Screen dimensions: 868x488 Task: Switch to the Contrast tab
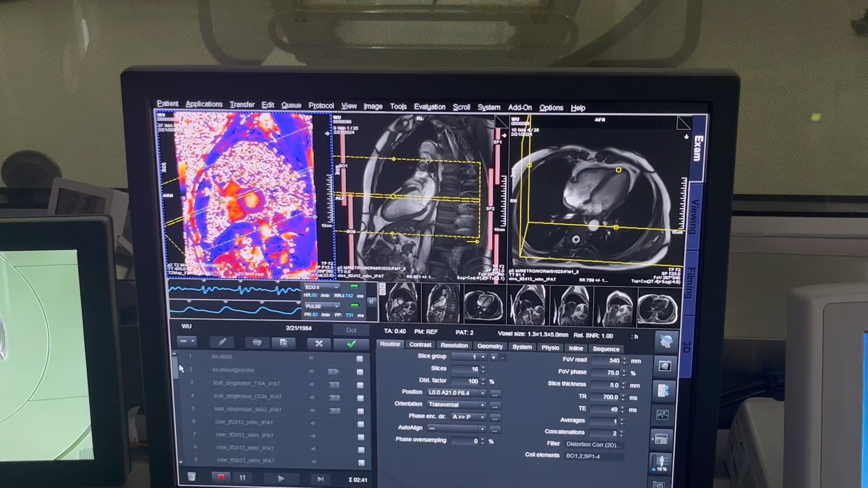coord(420,345)
